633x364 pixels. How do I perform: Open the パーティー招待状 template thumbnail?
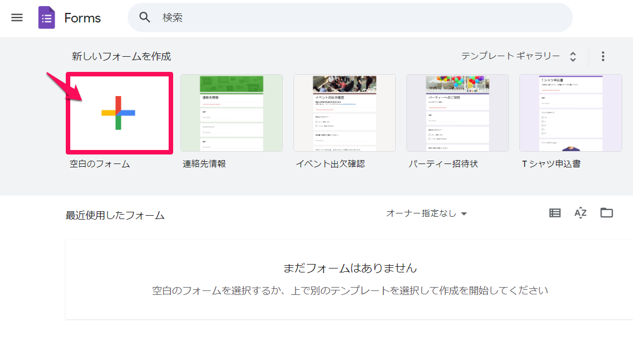coord(458,113)
